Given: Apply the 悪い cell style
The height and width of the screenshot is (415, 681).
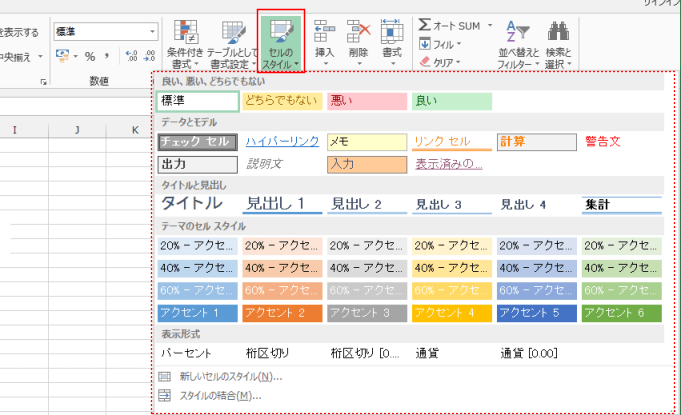Looking at the screenshot, I should click(x=365, y=101).
